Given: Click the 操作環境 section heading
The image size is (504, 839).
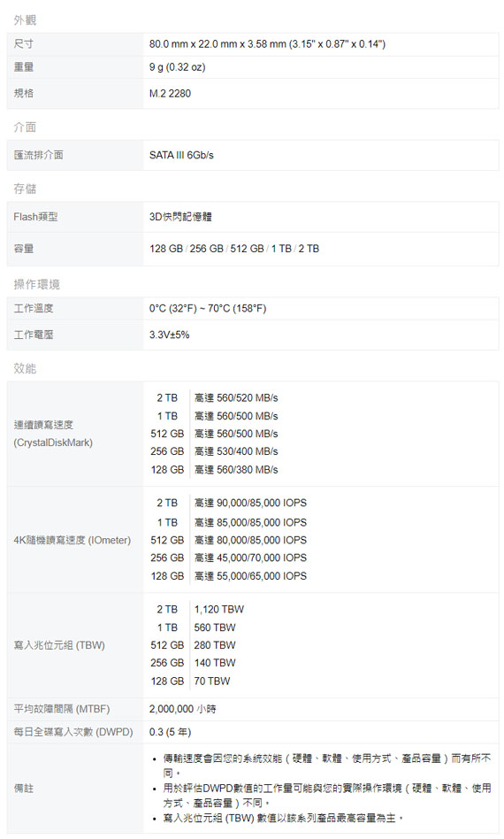Looking at the screenshot, I should pyautogui.click(x=36, y=284).
